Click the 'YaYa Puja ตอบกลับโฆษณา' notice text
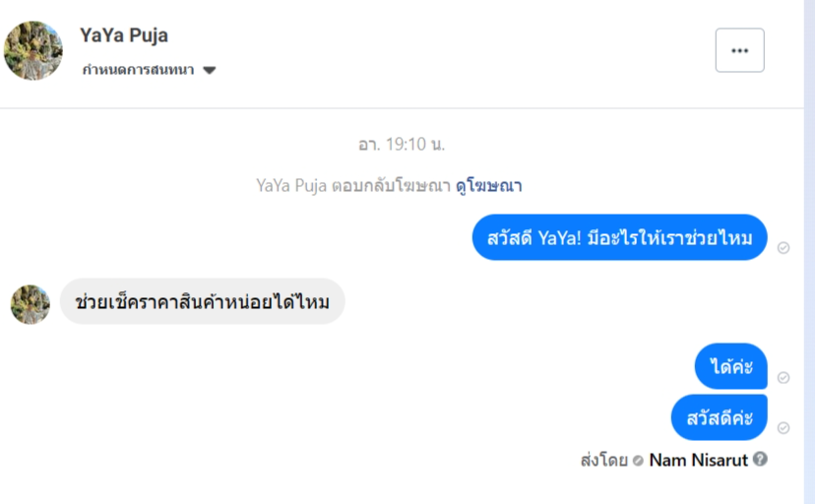Screen dimensions: 815x504 point(353,185)
